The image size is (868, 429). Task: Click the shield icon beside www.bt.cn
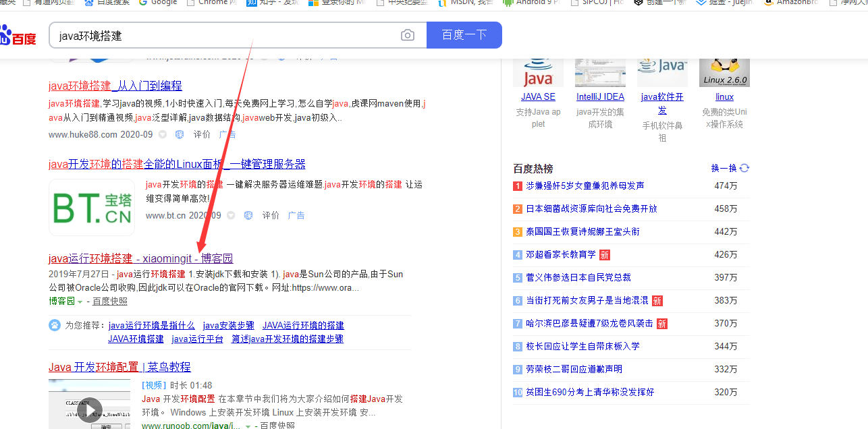click(x=248, y=215)
